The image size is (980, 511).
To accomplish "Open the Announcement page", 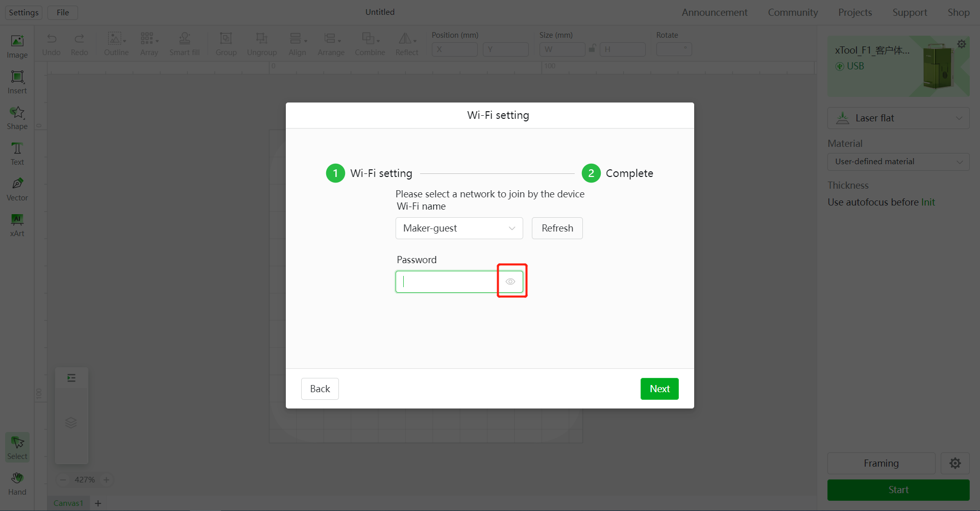I will click(x=714, y=12).
